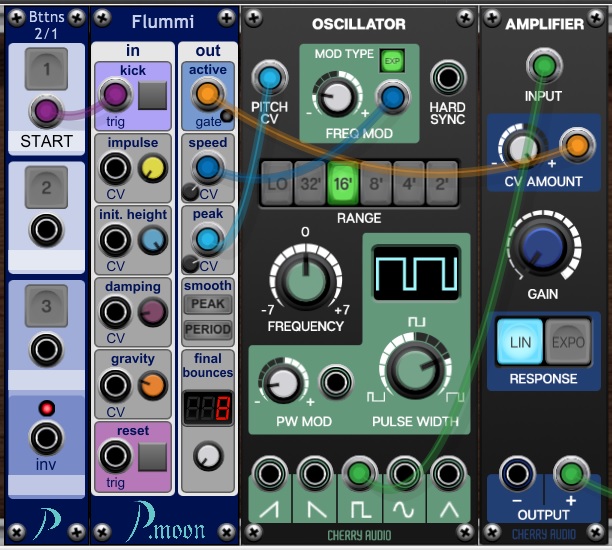Click the Amplifier Input jack

[x=542, y=66]
